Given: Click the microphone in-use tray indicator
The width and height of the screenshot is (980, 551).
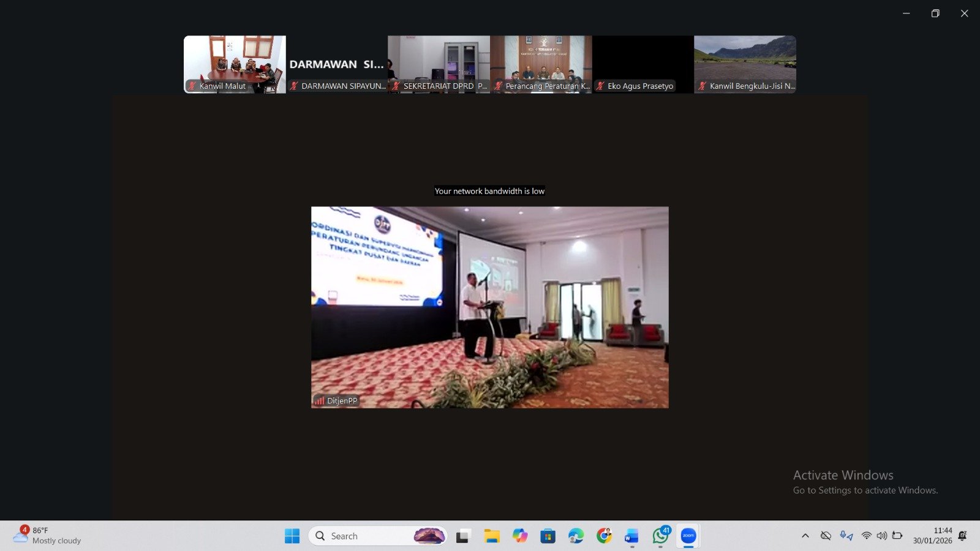Looking at the screenshot, I should point(846,536).
